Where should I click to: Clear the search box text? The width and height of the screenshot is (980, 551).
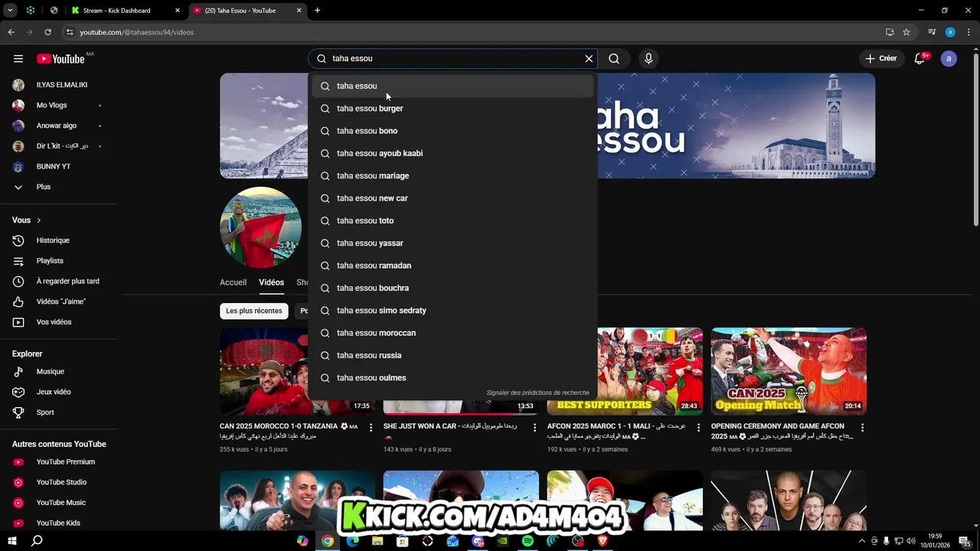coord(589,59)
